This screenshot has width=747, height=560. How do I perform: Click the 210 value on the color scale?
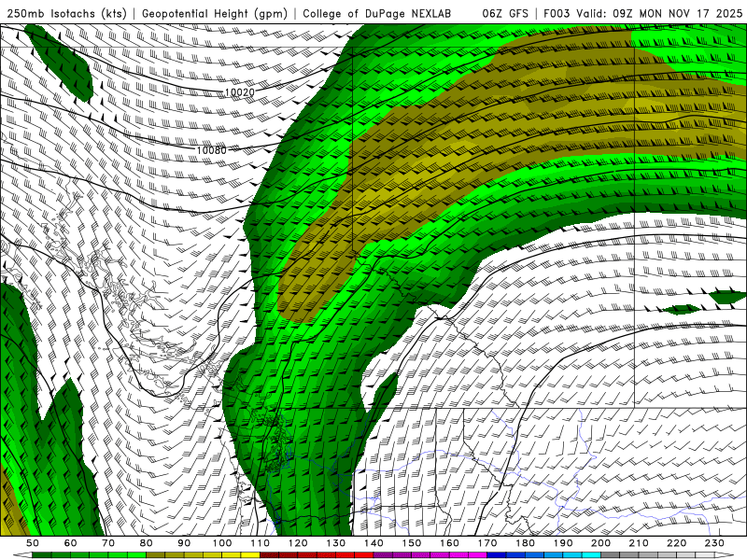(639, 543)
